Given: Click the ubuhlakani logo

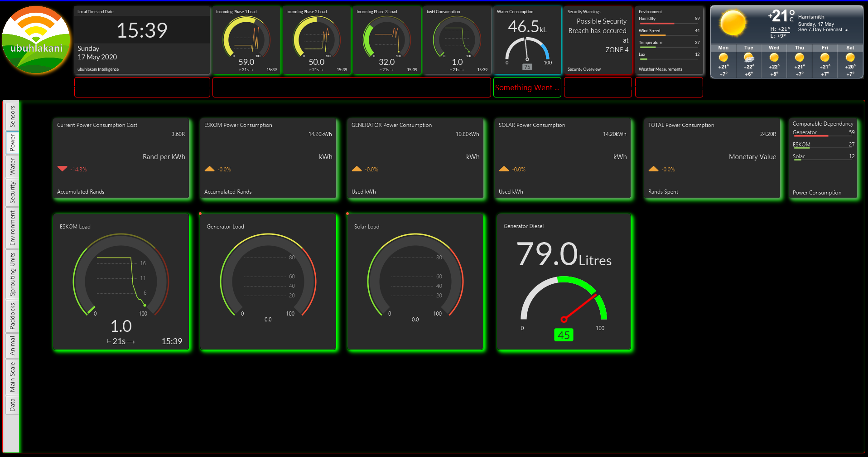Looking at the screenshot, I should [x=36, y=39].
